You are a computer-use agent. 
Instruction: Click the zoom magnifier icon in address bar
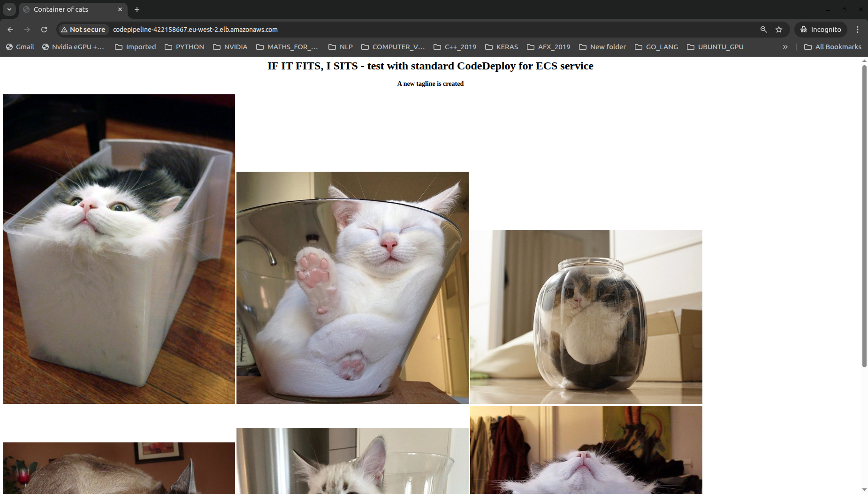(763, 29)
